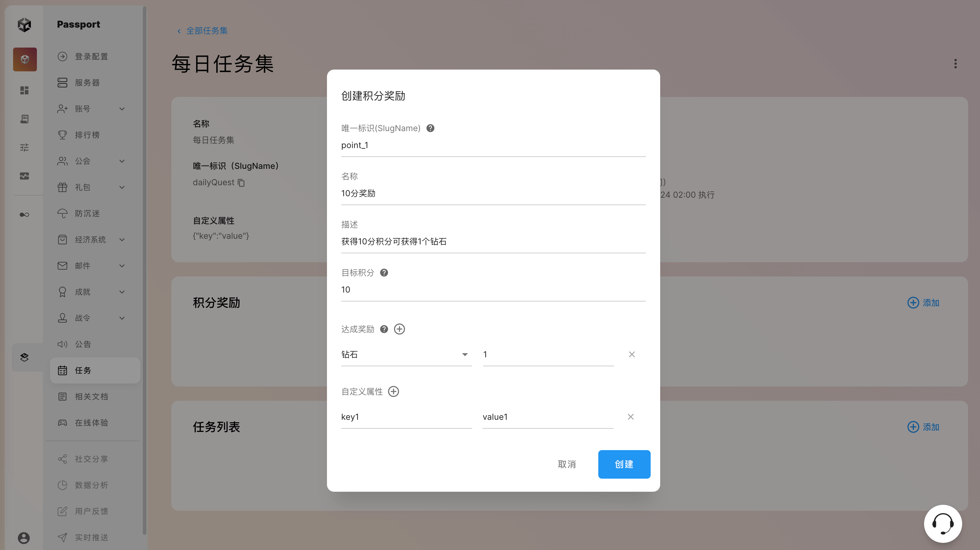Image resolution: width=980 pixels, height=550 pixels.
Task: Click the help icon next to 目标积分
Action: point(384,273)
